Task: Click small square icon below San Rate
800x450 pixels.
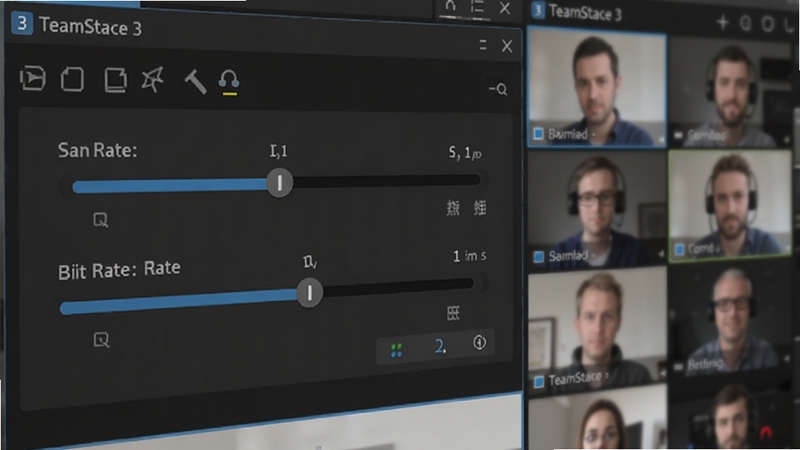Action: [x=101, y=220]
